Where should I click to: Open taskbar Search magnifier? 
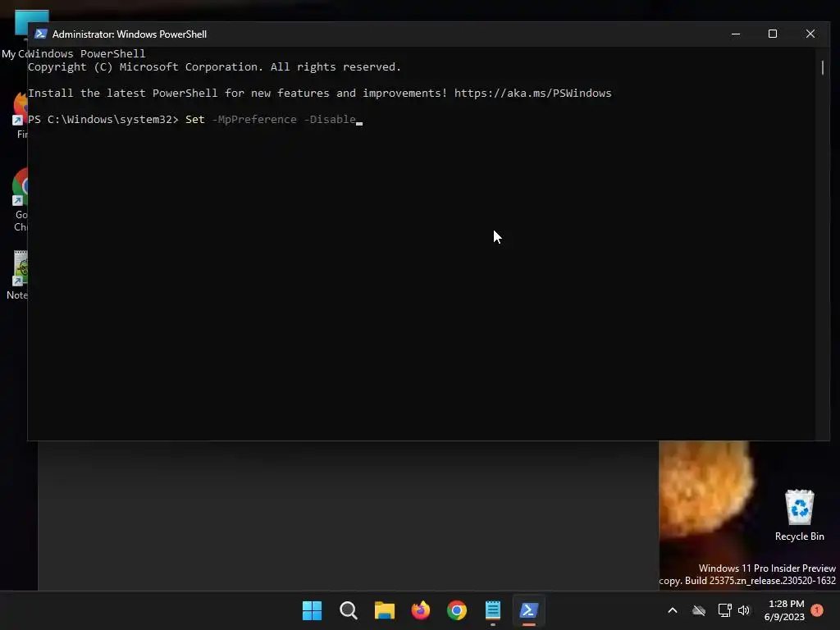click(348, 610)
